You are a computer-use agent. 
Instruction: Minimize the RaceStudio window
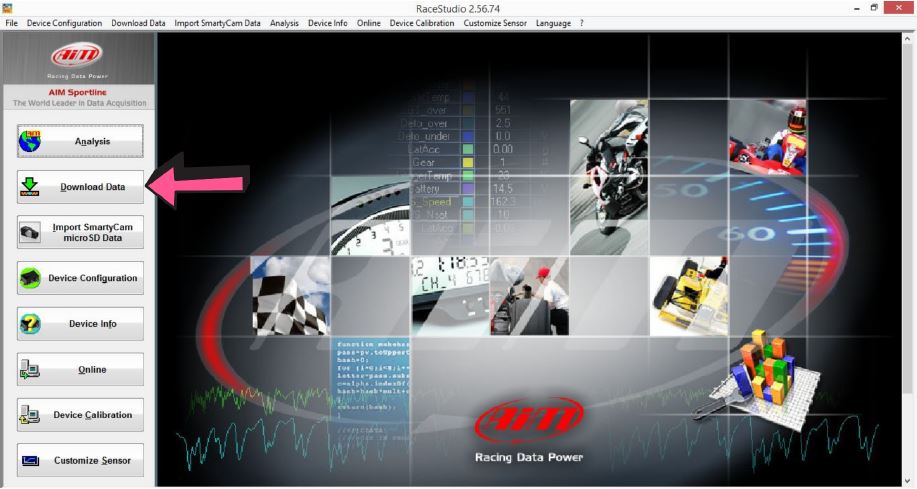click(857, 8)
